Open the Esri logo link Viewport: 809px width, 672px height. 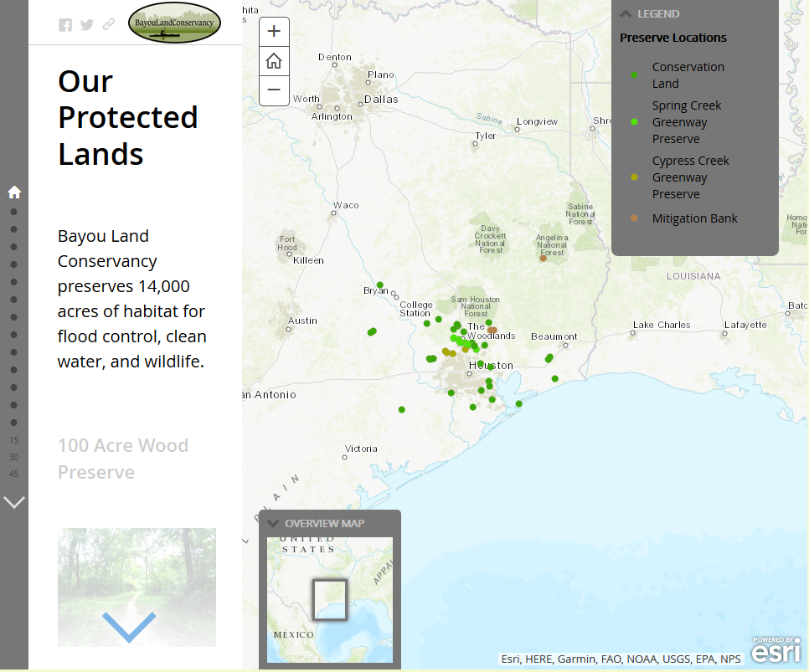(776, 650)
